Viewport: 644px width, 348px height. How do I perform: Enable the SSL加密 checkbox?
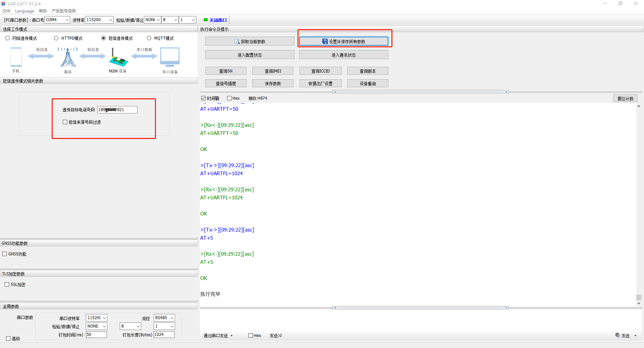(x=7, y=285)
